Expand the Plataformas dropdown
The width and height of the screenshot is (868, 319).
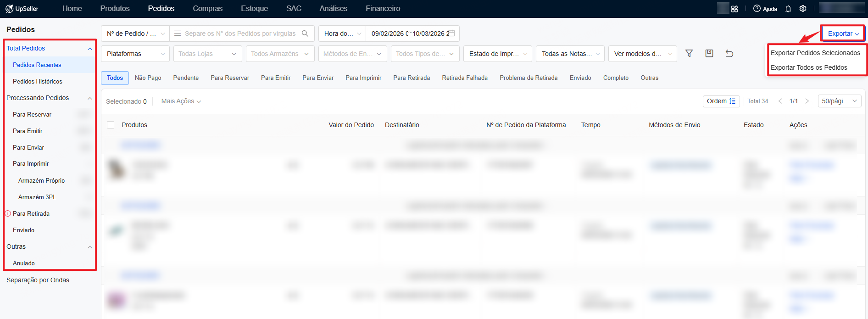(x=135, y=54)
